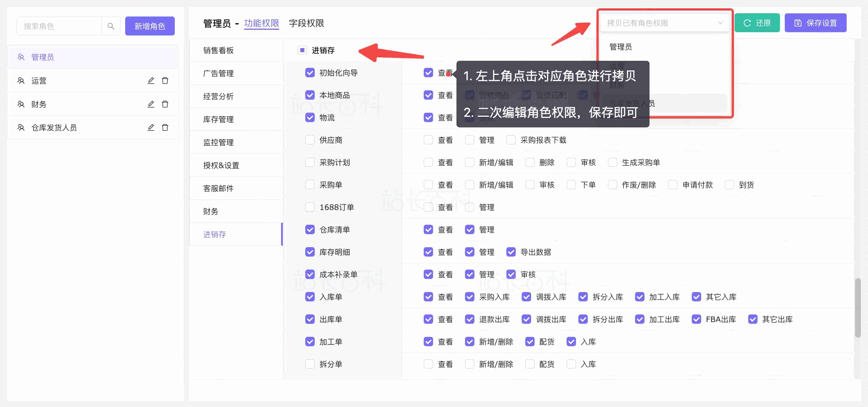868x407 pixels.
Task: Click the 搜索角色 input field
Action: (59, 26)
